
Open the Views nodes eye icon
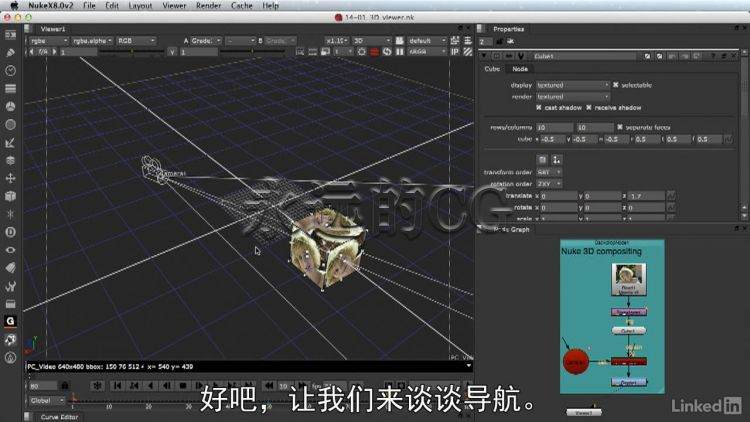coord(10,250)
